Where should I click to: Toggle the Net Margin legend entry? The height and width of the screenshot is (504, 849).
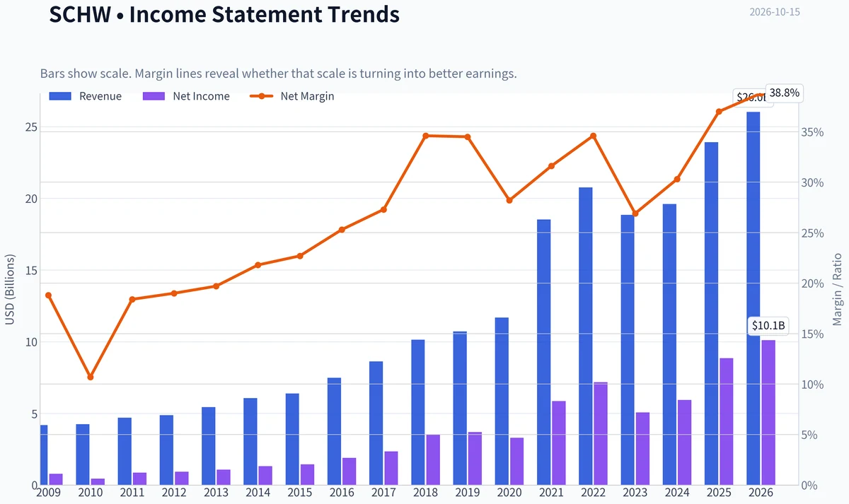[x=291, y=96]
